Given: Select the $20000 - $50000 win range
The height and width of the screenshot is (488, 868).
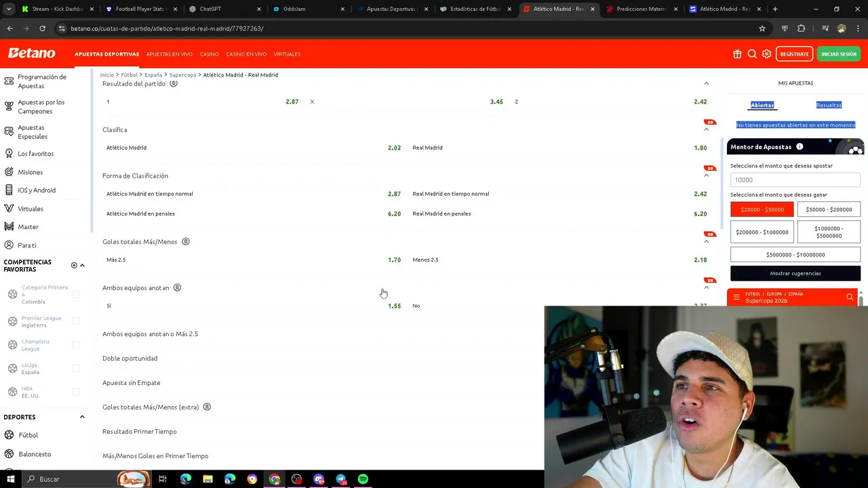Looking at the screenshot, I should (x=762, y=209).
